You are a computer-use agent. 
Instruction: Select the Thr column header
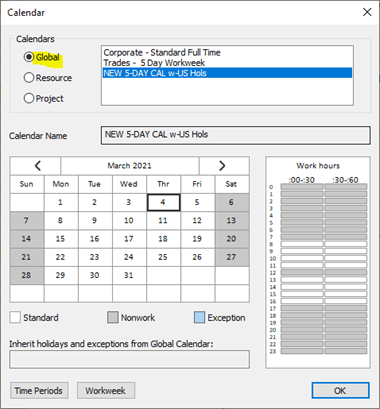(164, 184)
